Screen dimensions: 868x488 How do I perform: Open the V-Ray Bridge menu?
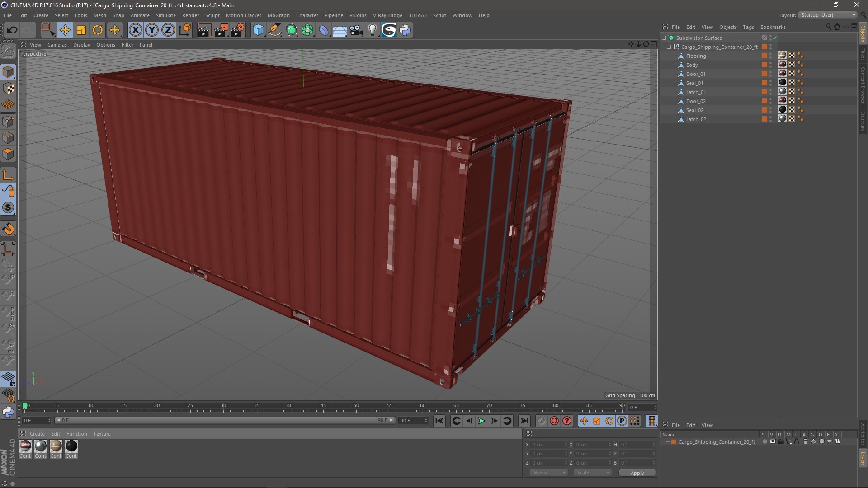tap(387, 15)
